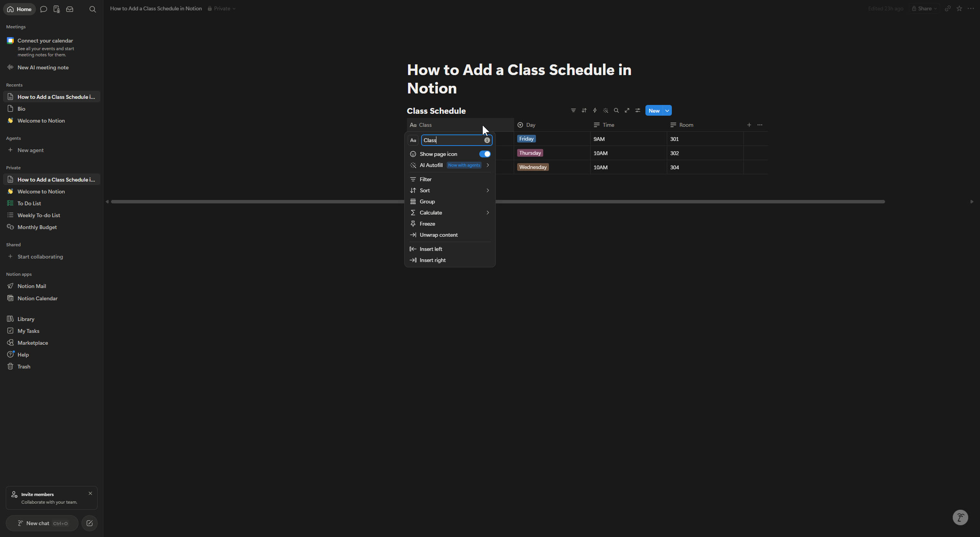The height and width of the screenshot is (537, 980).
Task: Open the Share dropdown button
Action: click(x=924, y=8)
